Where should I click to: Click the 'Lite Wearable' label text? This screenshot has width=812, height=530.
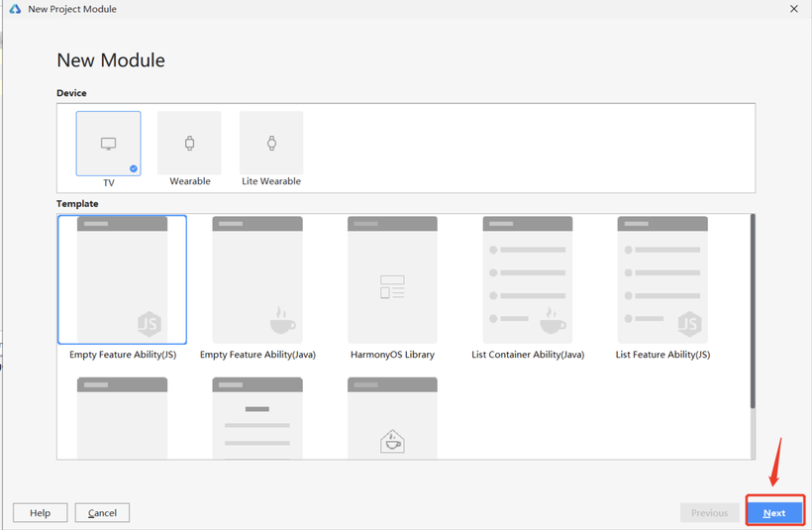pos(271,181)
